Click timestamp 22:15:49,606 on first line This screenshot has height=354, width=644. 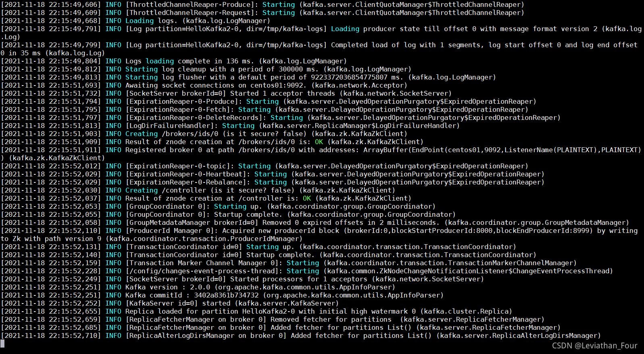coord(73,5)
